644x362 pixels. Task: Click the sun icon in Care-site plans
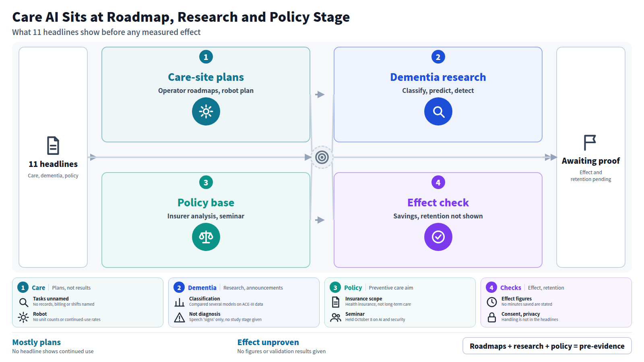(x=206, y=111)
